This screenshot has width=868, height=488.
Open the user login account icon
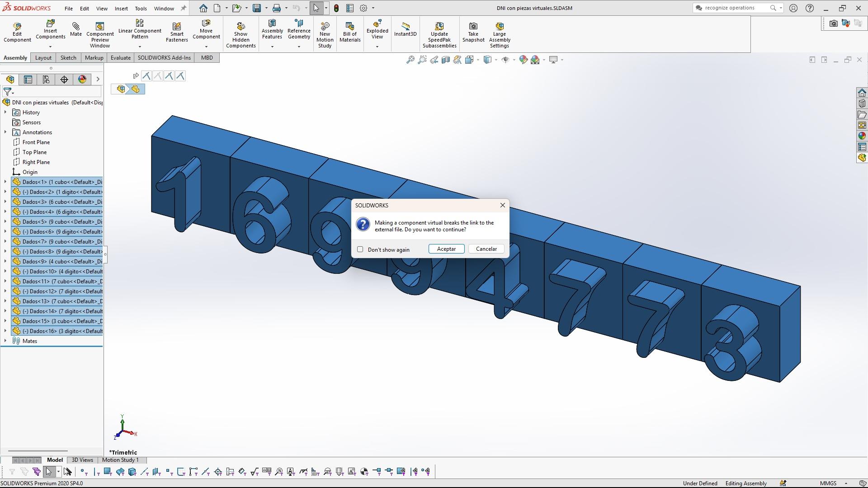(793, 8)
